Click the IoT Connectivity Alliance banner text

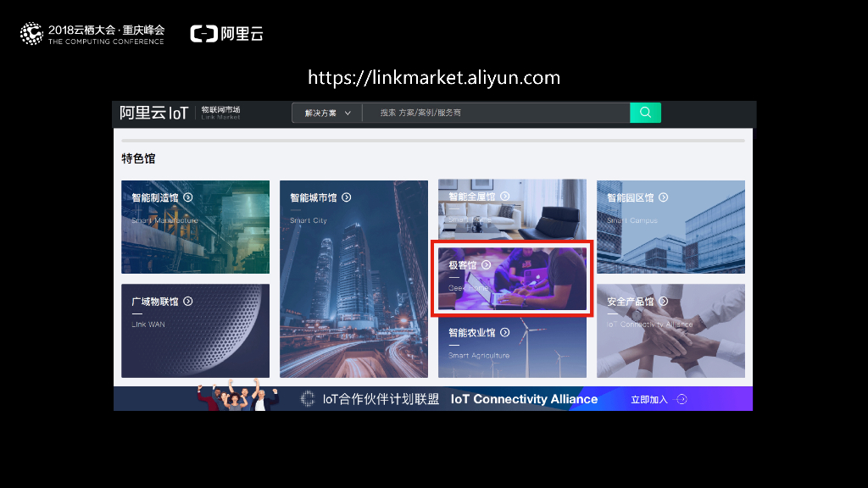[524, 399]
